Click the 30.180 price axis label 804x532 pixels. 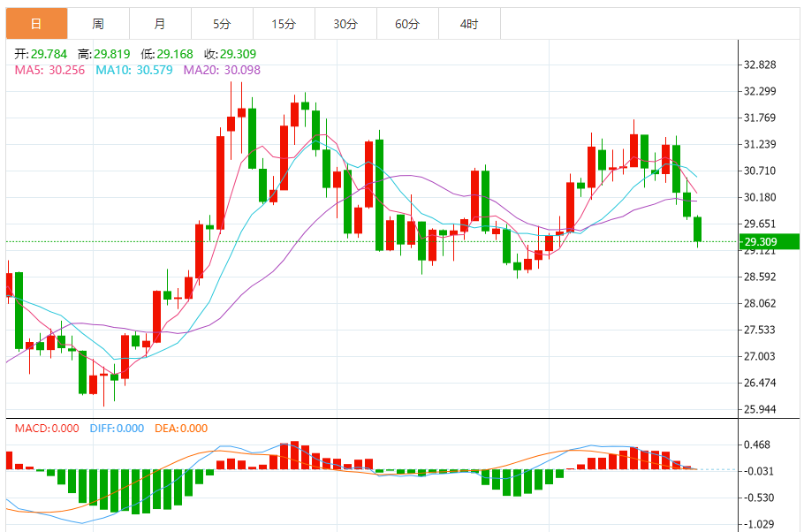[760, 197]
